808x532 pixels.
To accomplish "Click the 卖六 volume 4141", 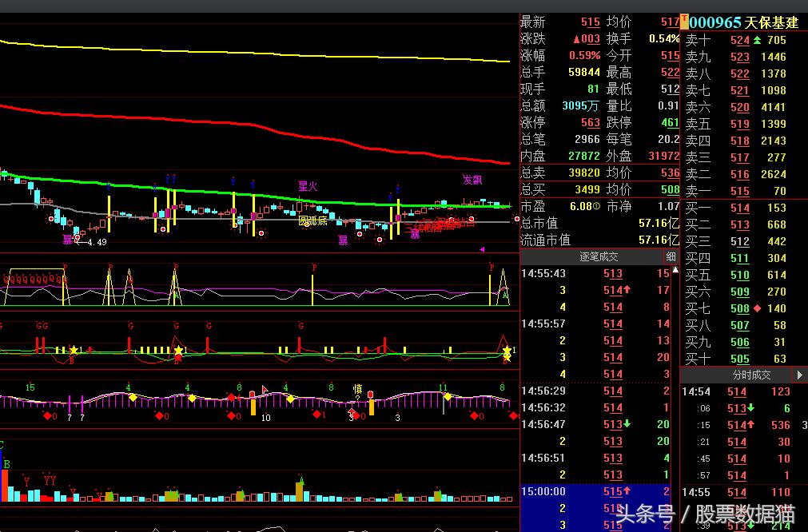I will (x=773, y=107).
